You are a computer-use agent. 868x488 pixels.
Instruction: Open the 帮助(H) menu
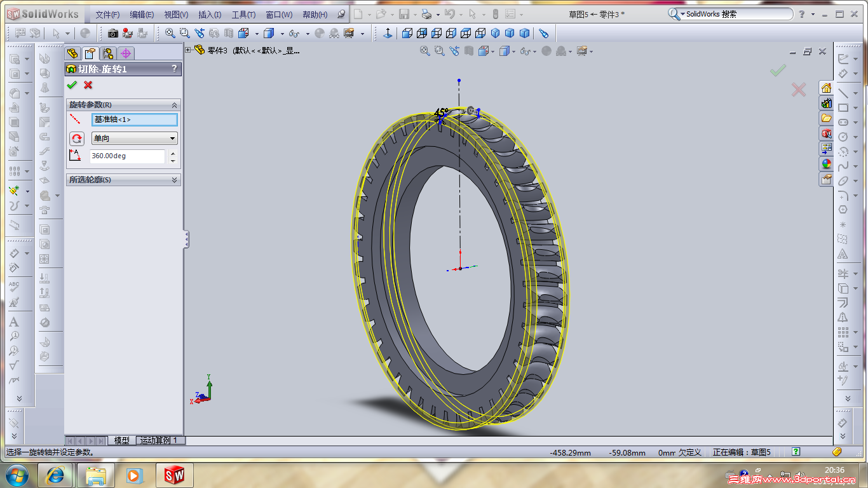click(315, 15)
